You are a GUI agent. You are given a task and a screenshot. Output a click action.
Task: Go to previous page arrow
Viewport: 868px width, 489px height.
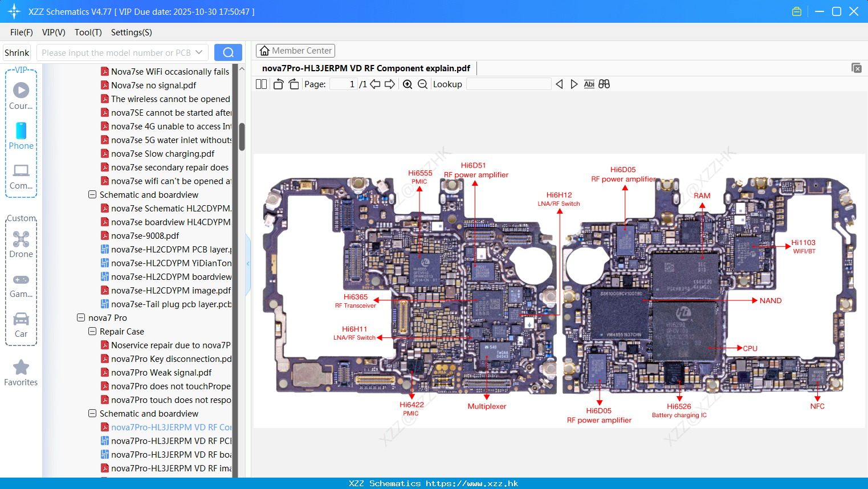(x=375, y=84)
